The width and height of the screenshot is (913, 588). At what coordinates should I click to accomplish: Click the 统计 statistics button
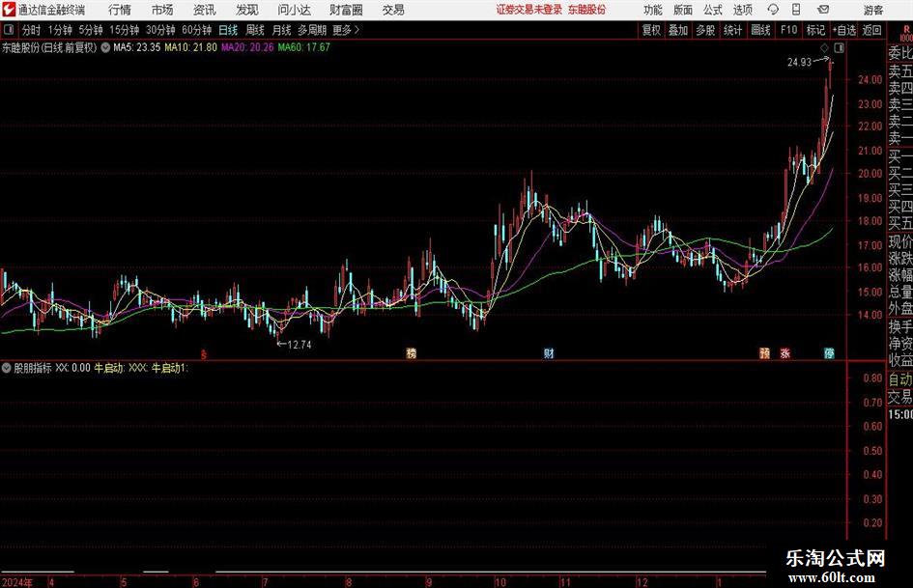732,30
